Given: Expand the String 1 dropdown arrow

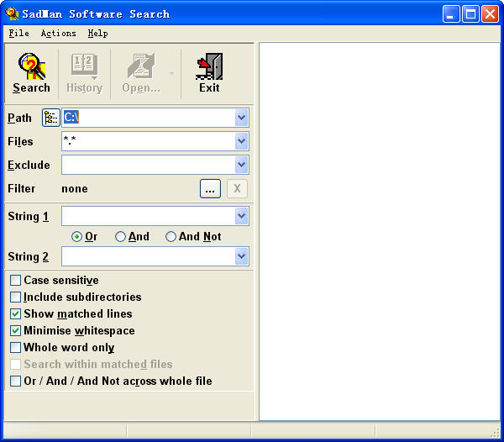Looking at the screenshot, I should pyautogui.click(x=241, y=217).
